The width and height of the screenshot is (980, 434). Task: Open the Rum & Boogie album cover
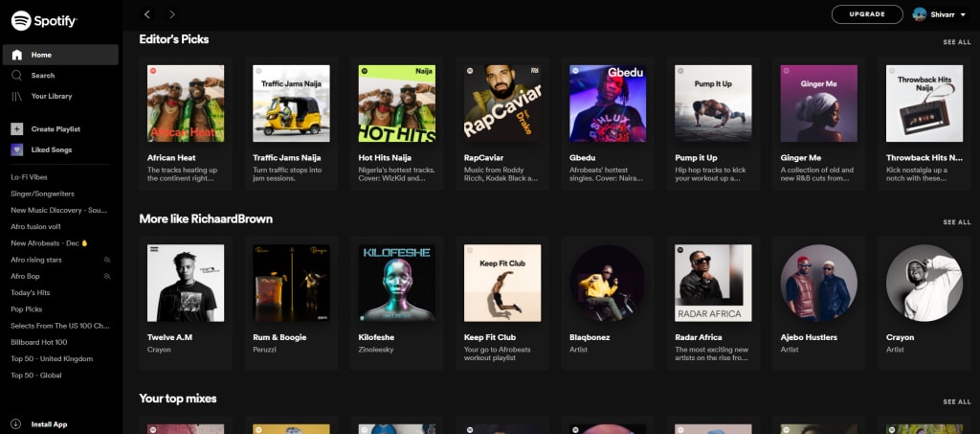(291, 283)
